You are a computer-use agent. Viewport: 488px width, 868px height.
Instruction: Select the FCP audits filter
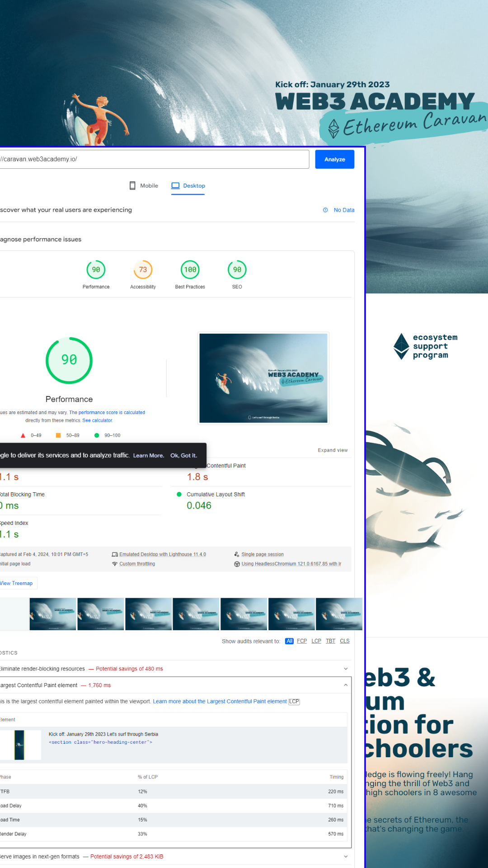[302, 641]
